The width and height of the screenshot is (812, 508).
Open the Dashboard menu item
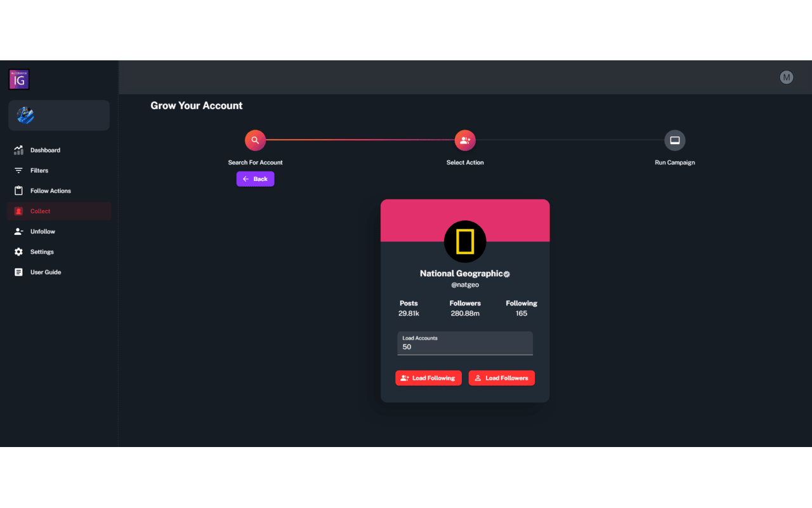59,150
